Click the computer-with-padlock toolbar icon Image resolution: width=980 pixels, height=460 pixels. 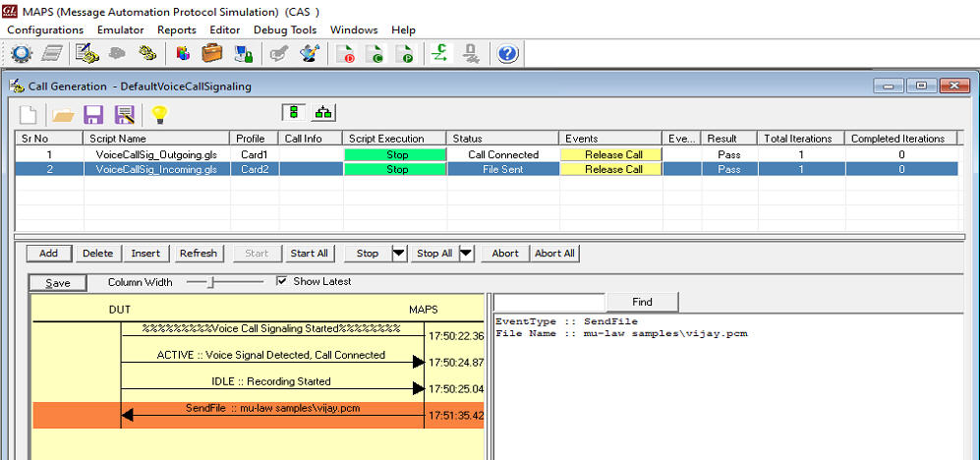click(243, 54)
